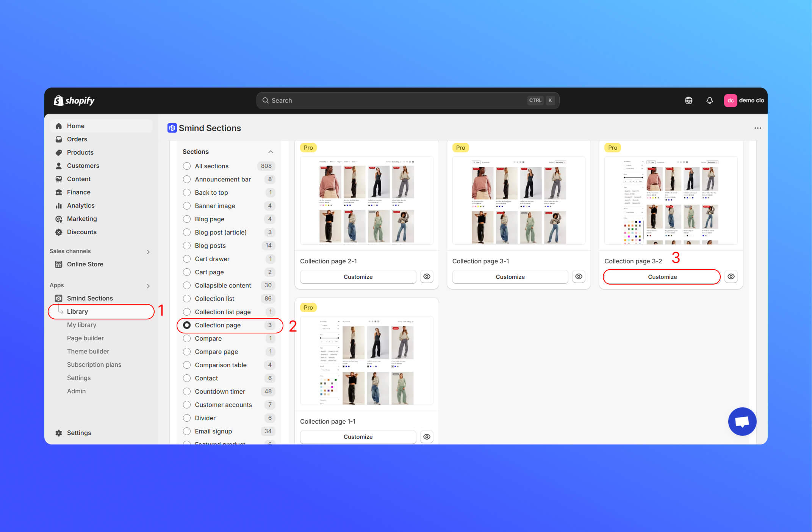Go to Page builder in the sidebar

(x=85, y=338)
